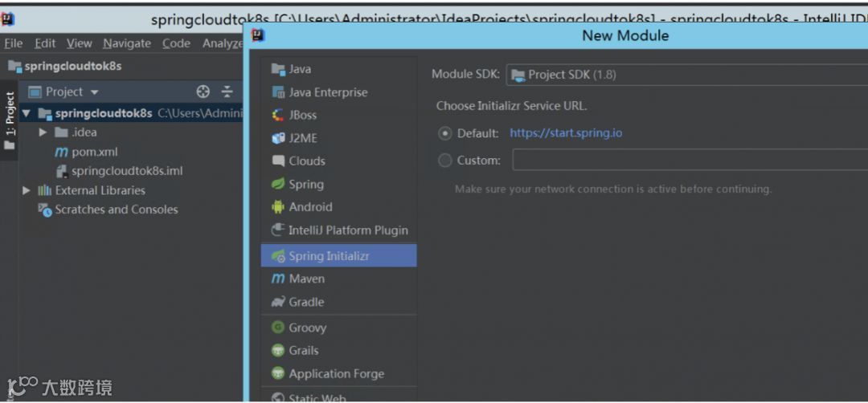Screen dimensions: 868x403
Task: Click the springcloudtok8s.iml file icon
Action: (x=62, y=171)
